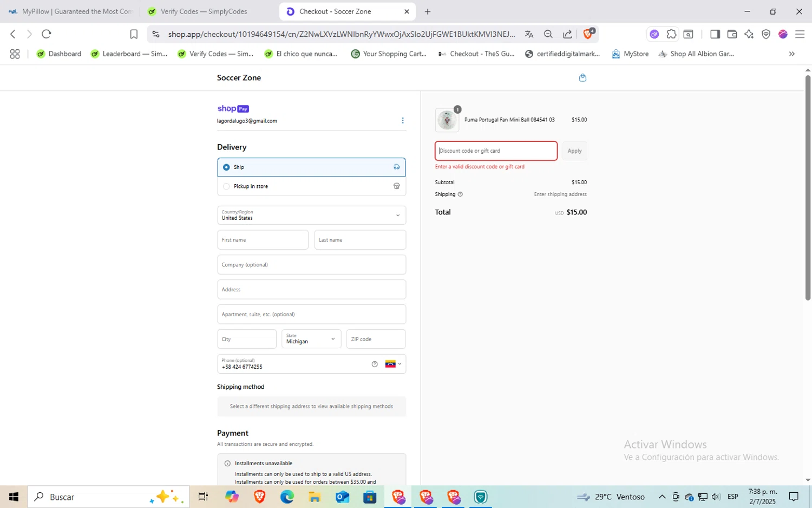Open the Brave VPN shield icon
The height and width of the screenshot is (508, 812).
(766, 34)
